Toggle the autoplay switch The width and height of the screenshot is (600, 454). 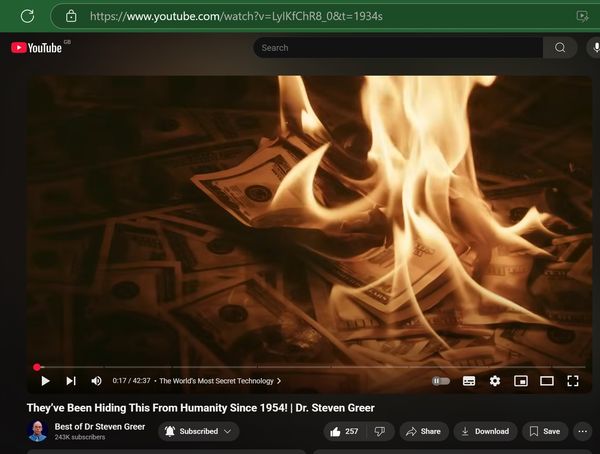click(441, 381)
